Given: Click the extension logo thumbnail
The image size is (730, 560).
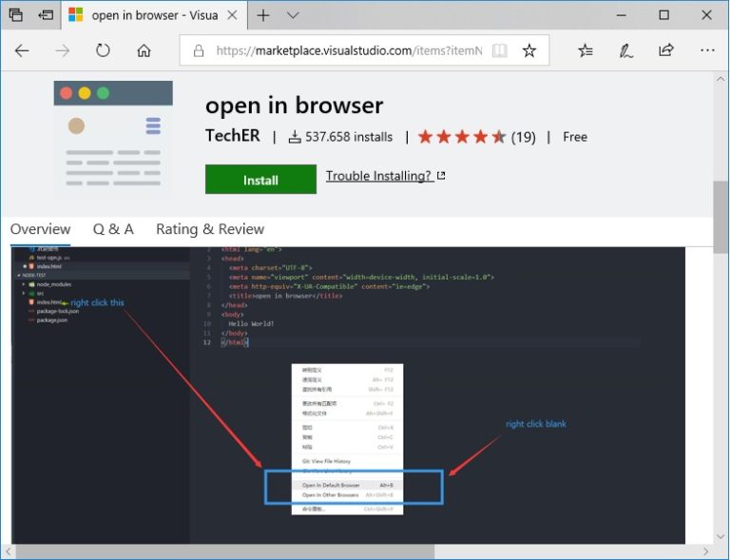Looking at the screenshot, I should (113, 140).
